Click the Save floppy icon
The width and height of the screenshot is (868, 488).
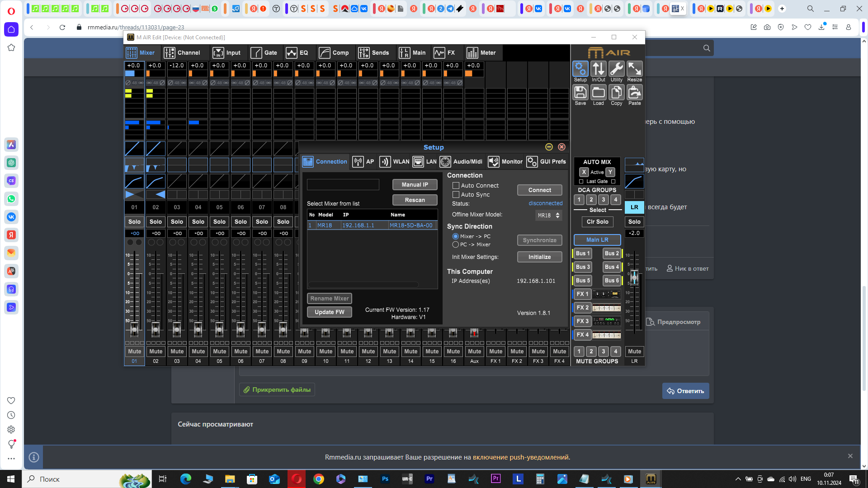580,93
